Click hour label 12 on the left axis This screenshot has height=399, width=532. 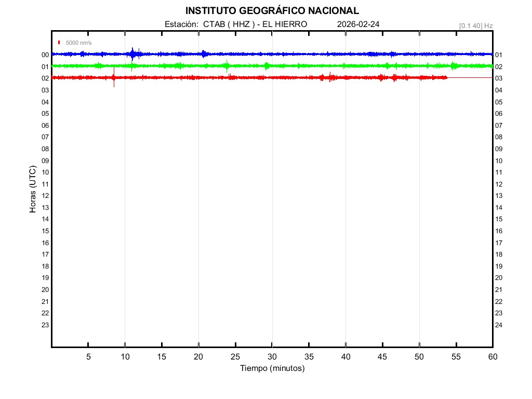(x=45, y=196)
